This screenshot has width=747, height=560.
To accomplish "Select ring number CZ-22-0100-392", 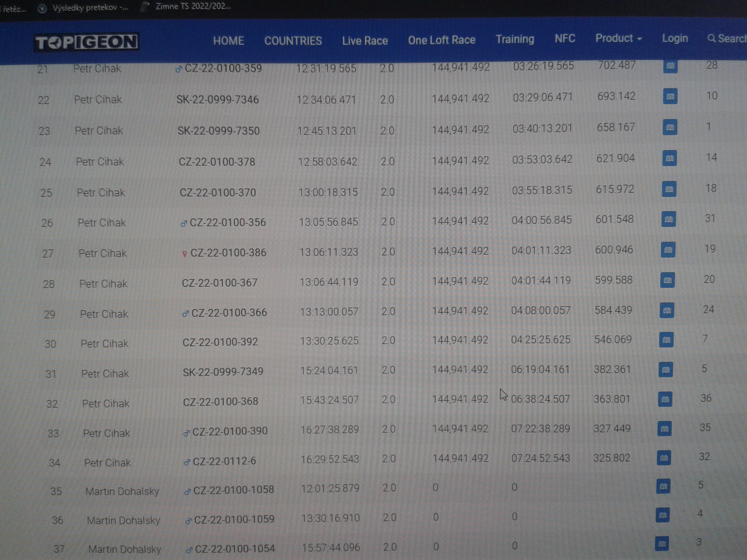I will click(x=220, y=342).
